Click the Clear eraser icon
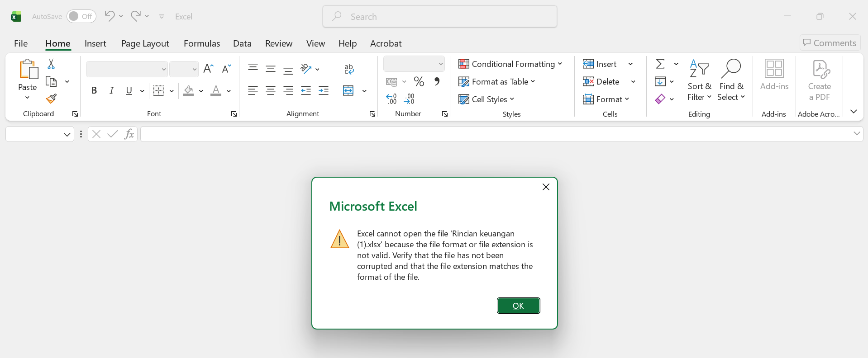Image resolution: width=868 pixels, height=358 pixels. [660, 99]
